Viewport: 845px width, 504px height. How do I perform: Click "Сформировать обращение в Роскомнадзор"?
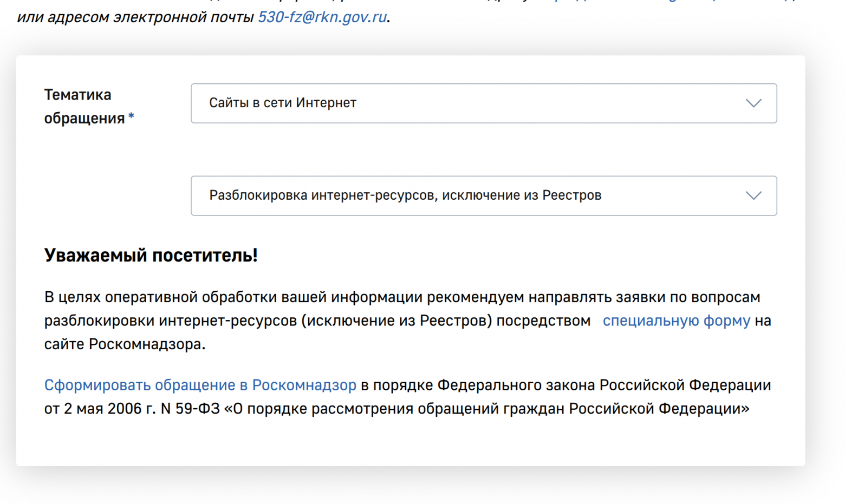click(x=199, y=385)
